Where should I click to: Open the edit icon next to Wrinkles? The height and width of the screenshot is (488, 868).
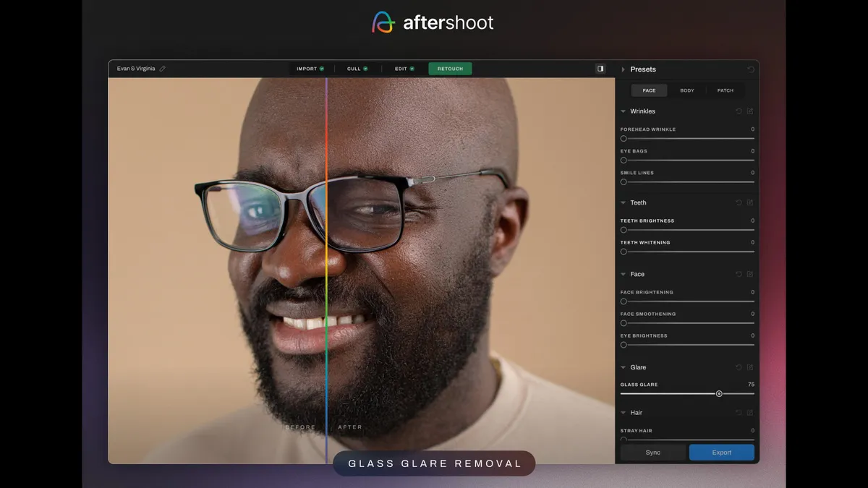point(749,111)
